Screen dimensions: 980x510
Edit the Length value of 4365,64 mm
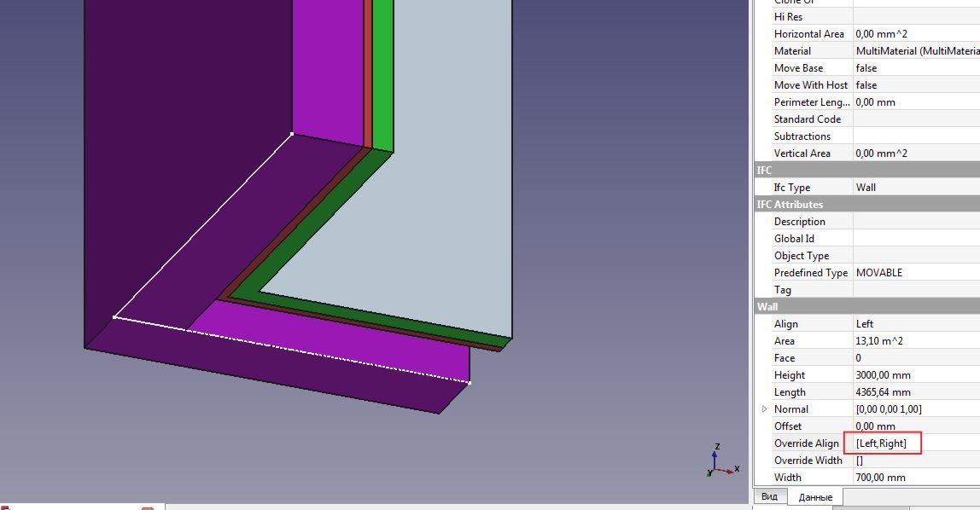point(905,391)
